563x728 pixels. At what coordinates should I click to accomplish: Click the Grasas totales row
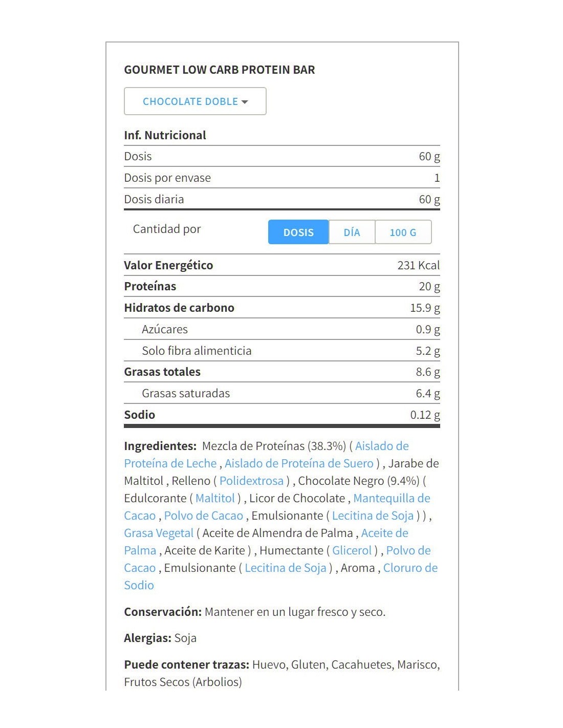pyautogui.click(x=282, y=372)
